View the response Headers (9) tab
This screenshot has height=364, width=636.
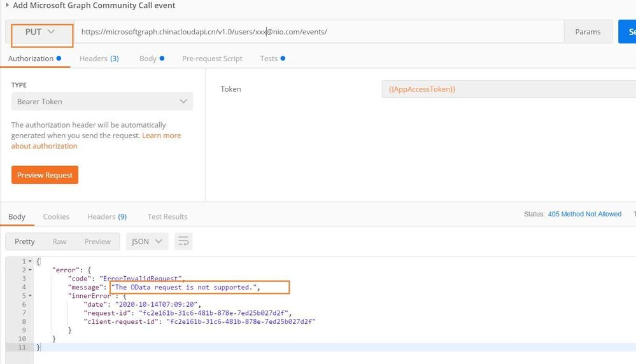[107, 216]
